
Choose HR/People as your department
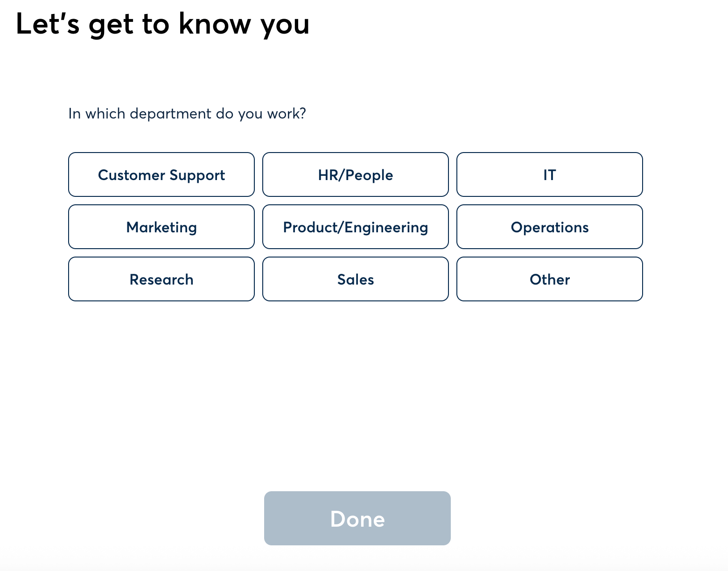click(x=356, y=174)
